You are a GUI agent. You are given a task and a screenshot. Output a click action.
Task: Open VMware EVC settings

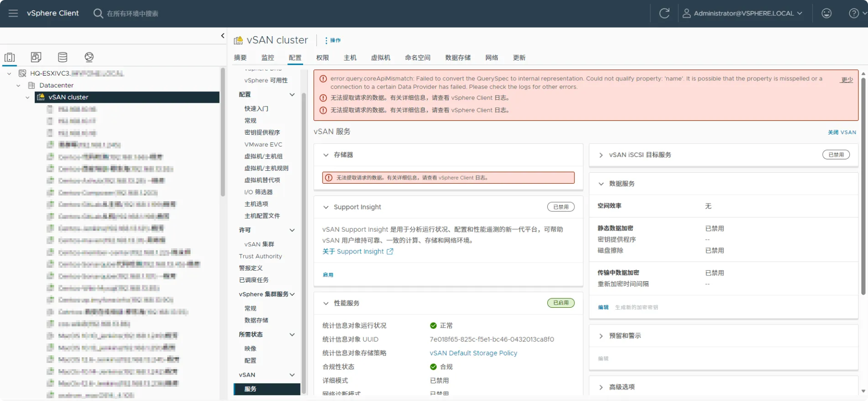tap(263, 144)
